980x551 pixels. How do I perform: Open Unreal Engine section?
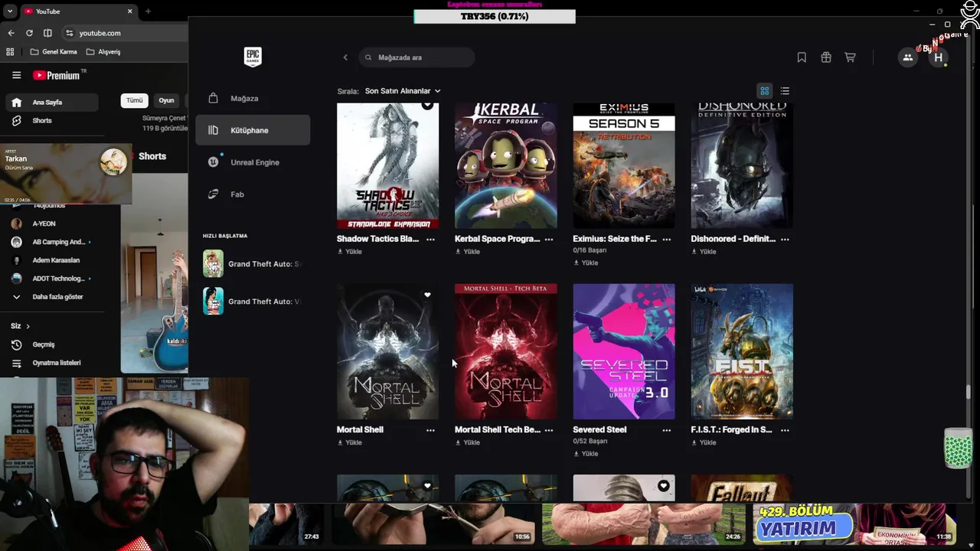253,162
